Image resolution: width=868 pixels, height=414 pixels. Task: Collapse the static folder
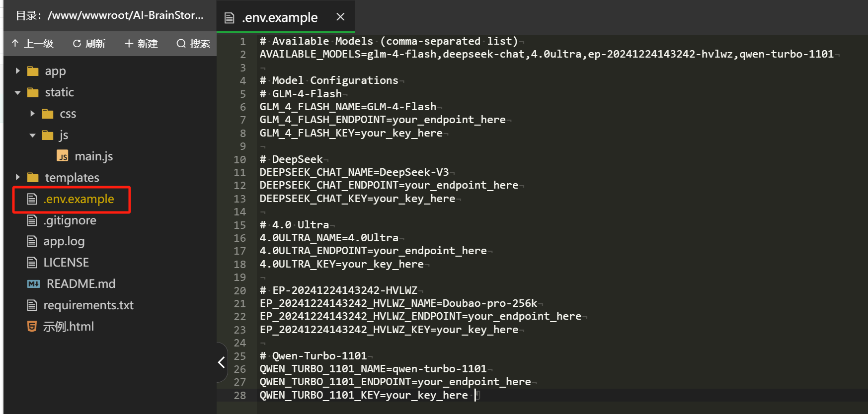(x=18, y=92)
